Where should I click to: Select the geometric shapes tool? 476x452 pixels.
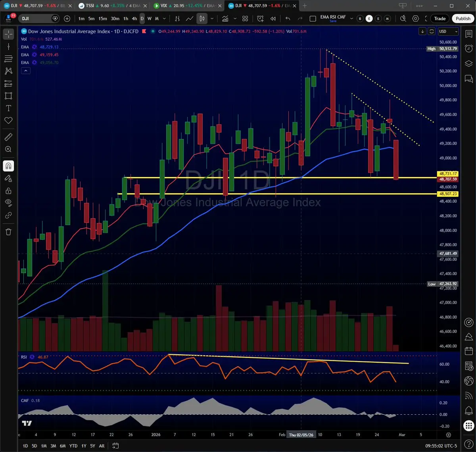(8, 96)
